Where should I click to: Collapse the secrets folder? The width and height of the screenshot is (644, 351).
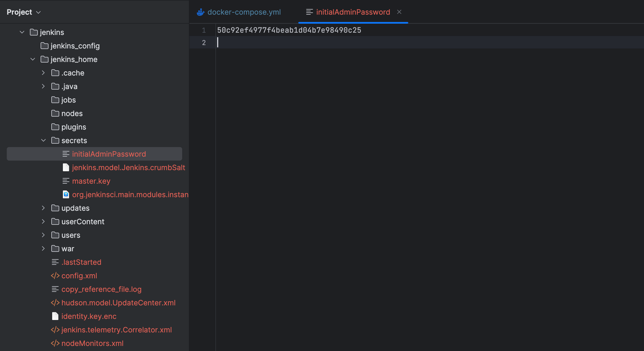click(x=43, y=141)
